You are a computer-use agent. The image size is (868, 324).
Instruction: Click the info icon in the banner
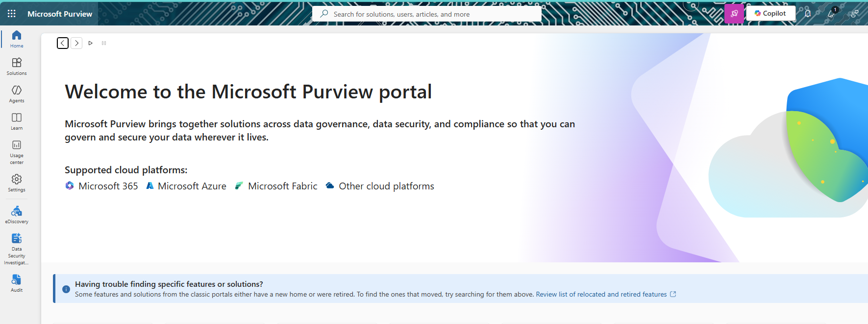[x=66, y=289]
